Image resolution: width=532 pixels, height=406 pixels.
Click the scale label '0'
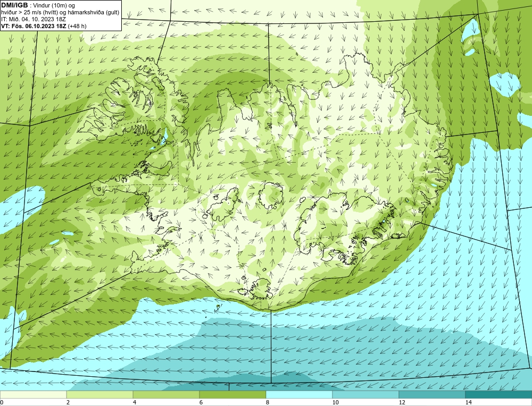(2, 402)
